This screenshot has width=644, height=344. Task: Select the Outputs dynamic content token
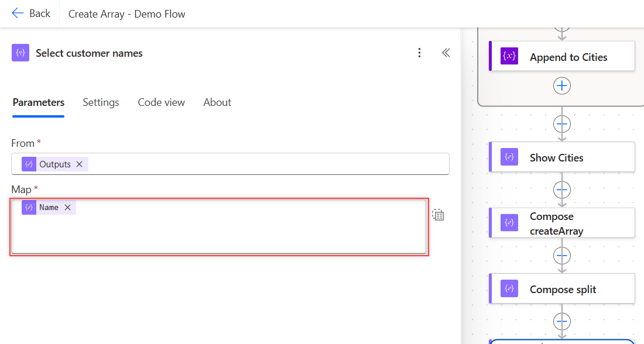[55, 164]
